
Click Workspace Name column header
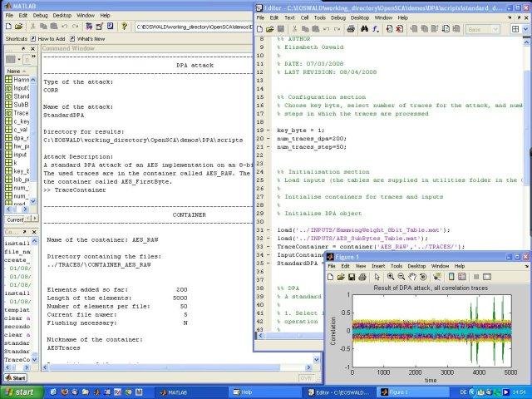coord(17,71)
